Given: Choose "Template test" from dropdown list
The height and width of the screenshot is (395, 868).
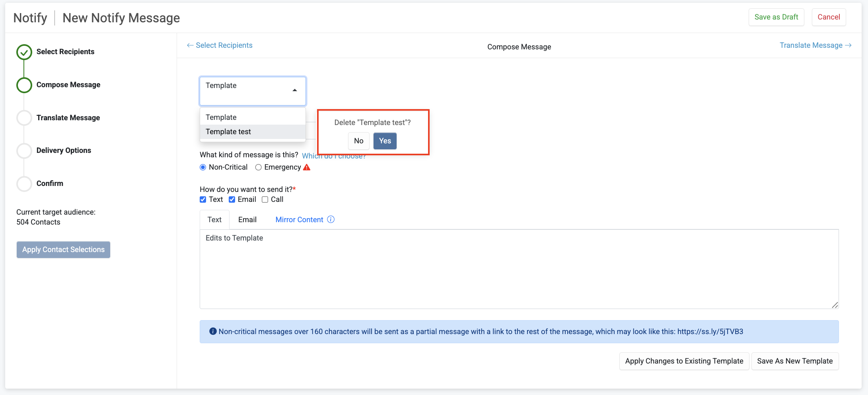Looking at the screenshot, I should [x=228, y=132].
